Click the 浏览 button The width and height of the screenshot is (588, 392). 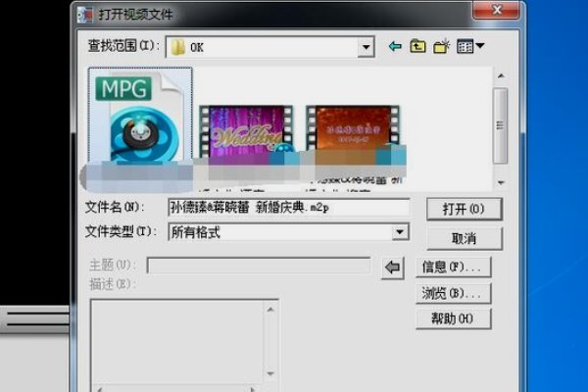click(454, 293)
